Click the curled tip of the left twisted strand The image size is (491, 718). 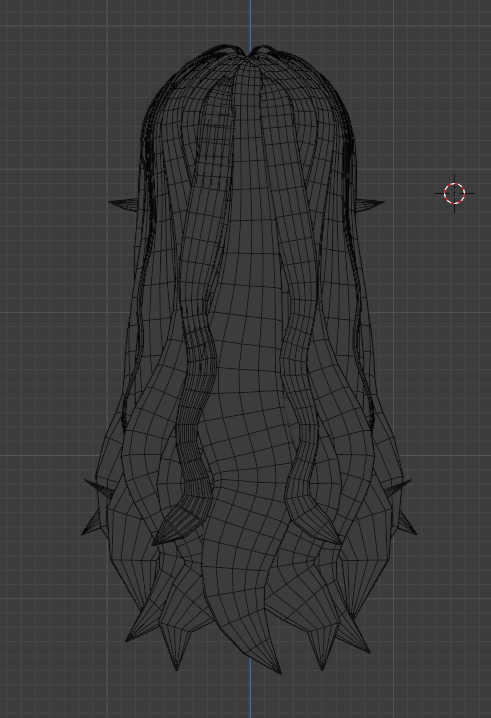tap(174, 527)
